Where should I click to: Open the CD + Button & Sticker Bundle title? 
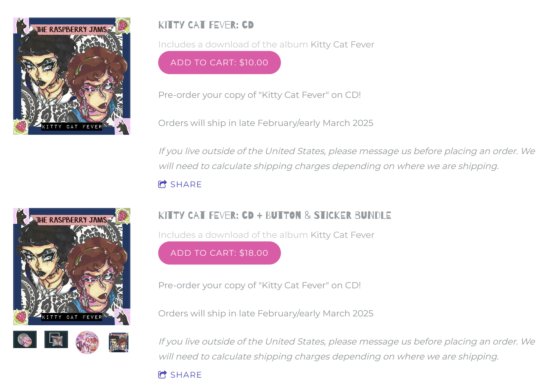click(274, 215)
